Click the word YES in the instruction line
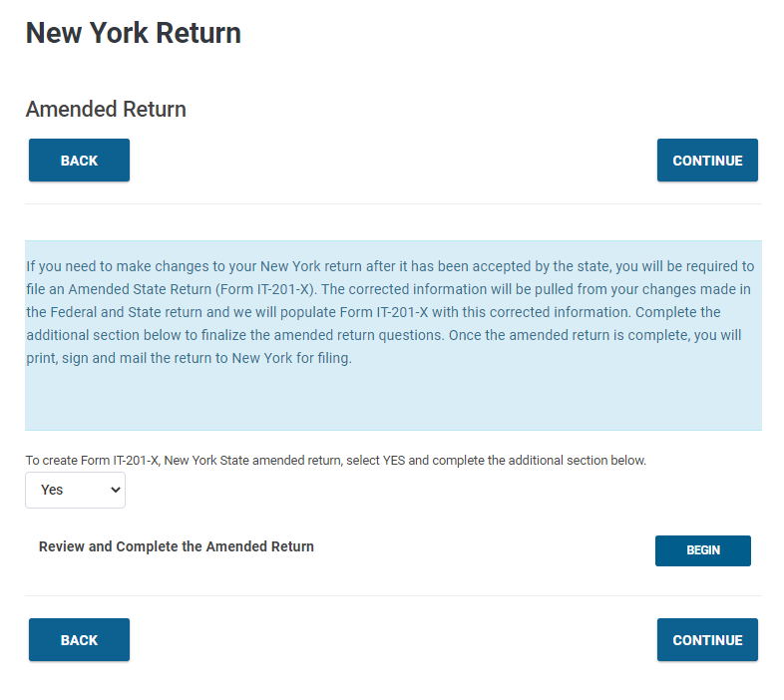This screenshot has width=784, height=700. [x=394, y=460]
